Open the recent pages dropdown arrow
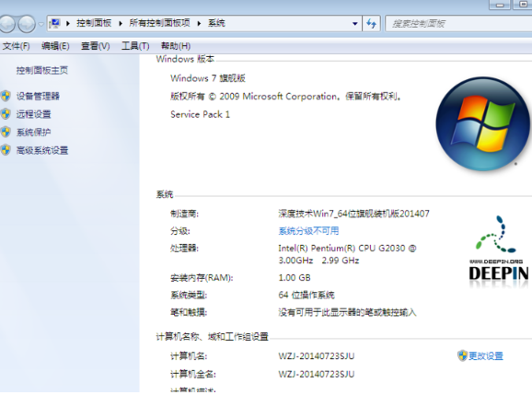This screenshot has width=532, height=395. click(x=41, y=25)
